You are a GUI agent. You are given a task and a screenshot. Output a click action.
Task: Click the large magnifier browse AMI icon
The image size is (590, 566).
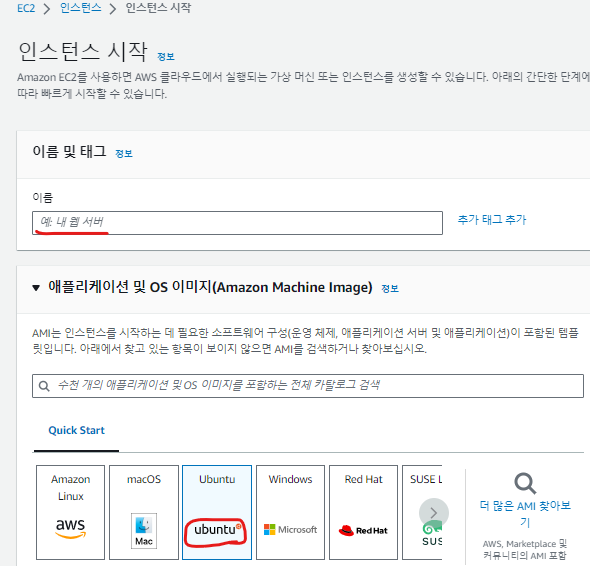pyautogui.click(x=525, y=483)
